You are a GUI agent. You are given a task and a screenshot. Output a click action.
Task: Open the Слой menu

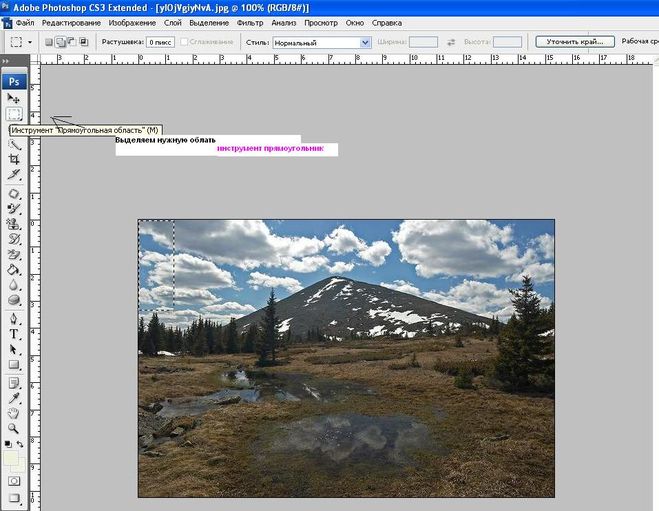pos(173,23)
